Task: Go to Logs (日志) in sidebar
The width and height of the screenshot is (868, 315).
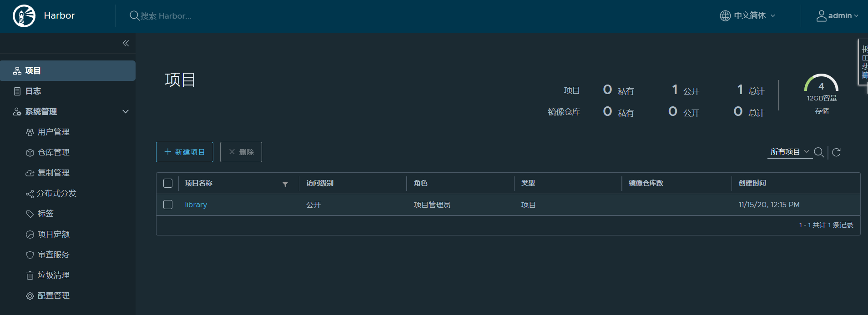Action: (x=33, y=91)
